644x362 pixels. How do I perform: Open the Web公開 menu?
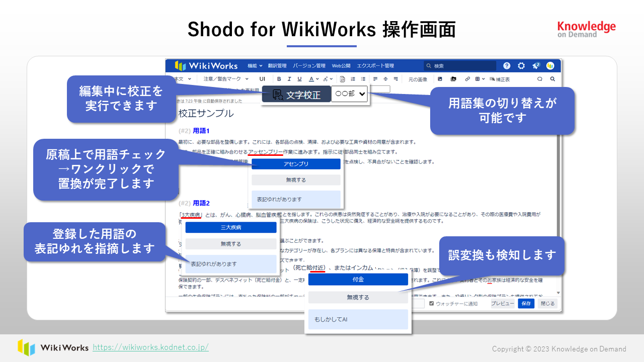pos(341,66)
